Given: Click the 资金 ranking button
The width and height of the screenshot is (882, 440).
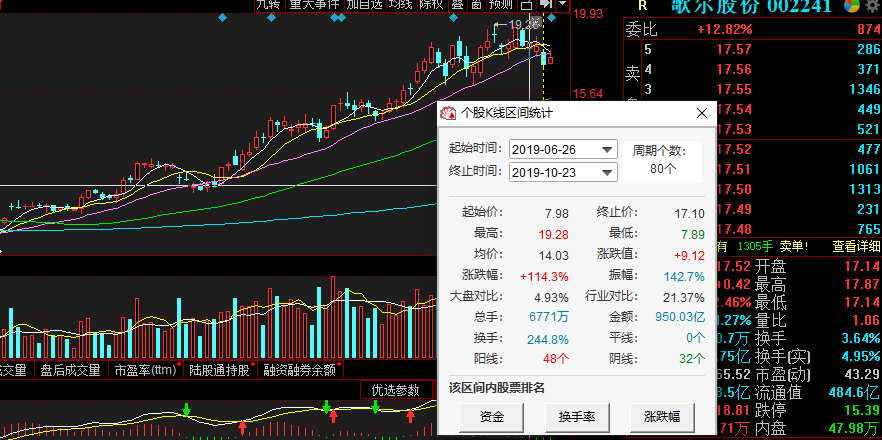Looking at the screenshot, I should (x=492, y=417).
